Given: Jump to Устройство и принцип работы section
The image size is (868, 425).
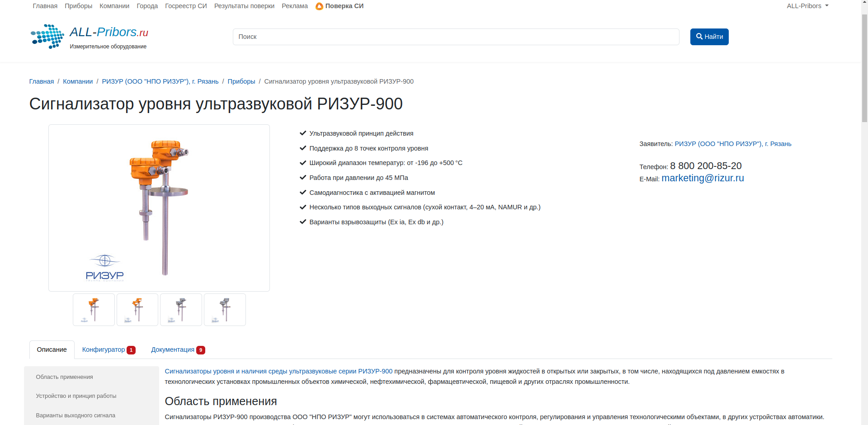Looking at the screenshot, I should point(76,396).
